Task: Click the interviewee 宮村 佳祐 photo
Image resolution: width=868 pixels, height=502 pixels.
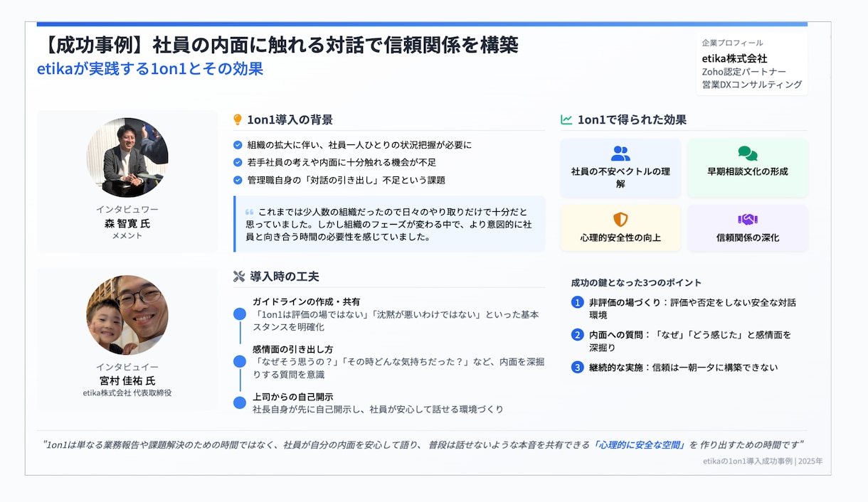Action: (127, 315)
